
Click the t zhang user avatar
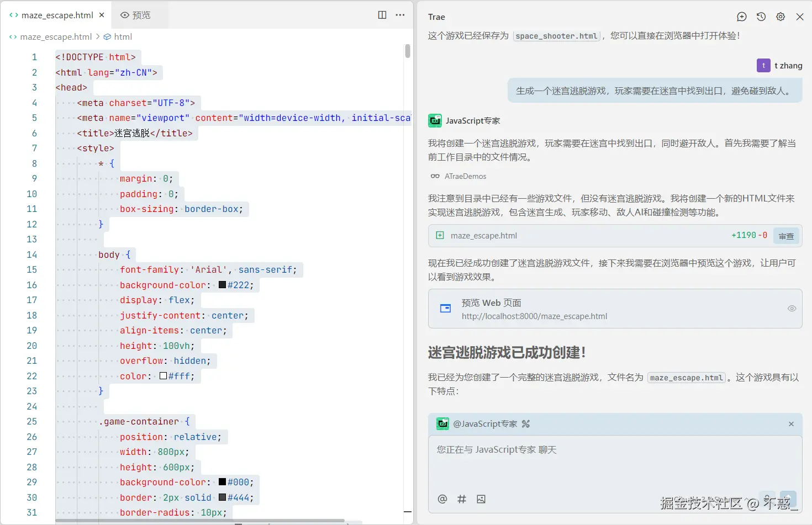pos(763,65)
